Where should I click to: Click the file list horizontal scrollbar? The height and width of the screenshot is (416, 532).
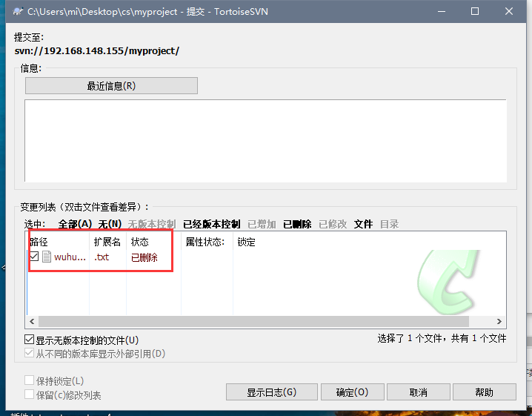[x=253, y=321]
